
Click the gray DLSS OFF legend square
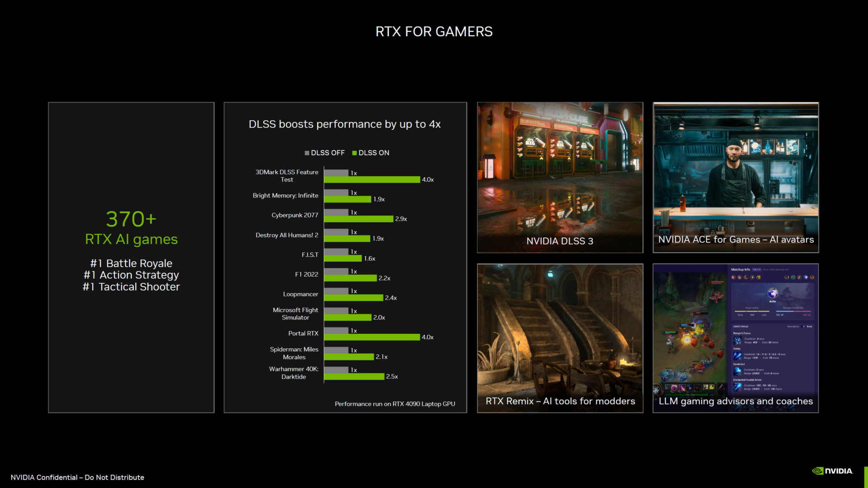point(307,153)
